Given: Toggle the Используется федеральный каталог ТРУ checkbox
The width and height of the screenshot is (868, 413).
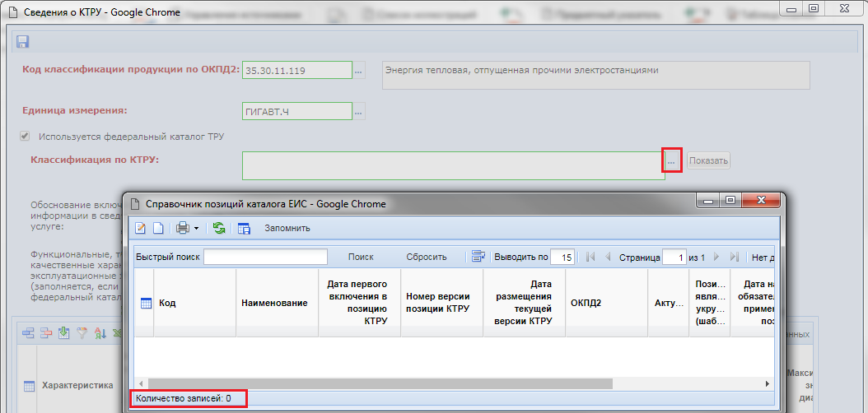Looking at the screenshot, I should coord(26,137).
